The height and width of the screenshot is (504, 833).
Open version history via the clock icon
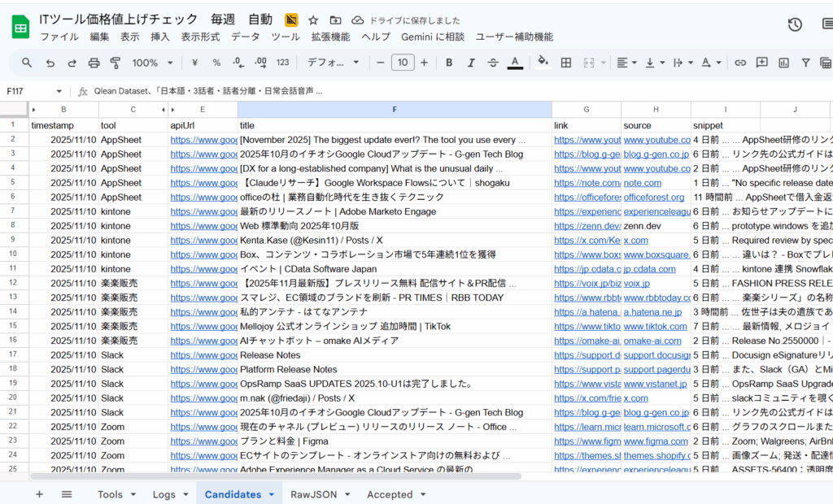tap(795, 25)
